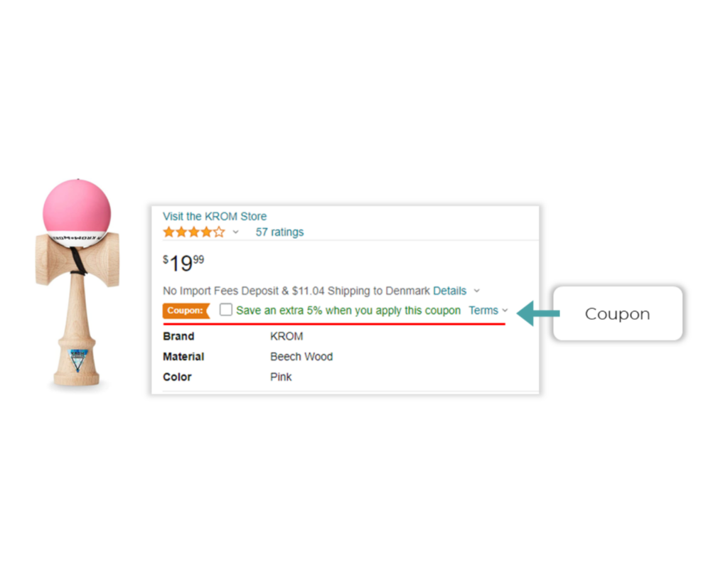This screenshot has height=582, width=728.
Task: Enable the 5% coupon checkbox
Action: coord(225,309)
